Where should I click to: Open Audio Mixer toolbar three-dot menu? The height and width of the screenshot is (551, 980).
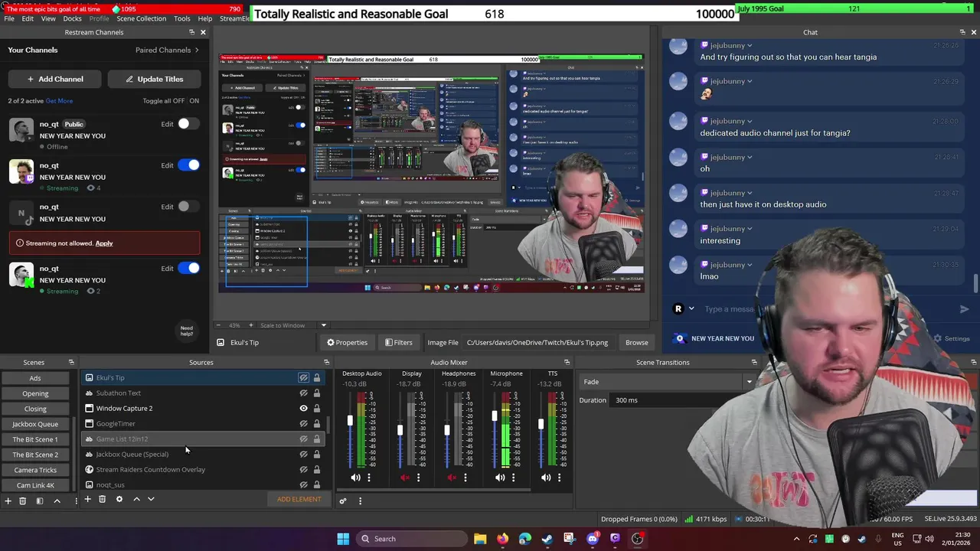click(360, 501)
